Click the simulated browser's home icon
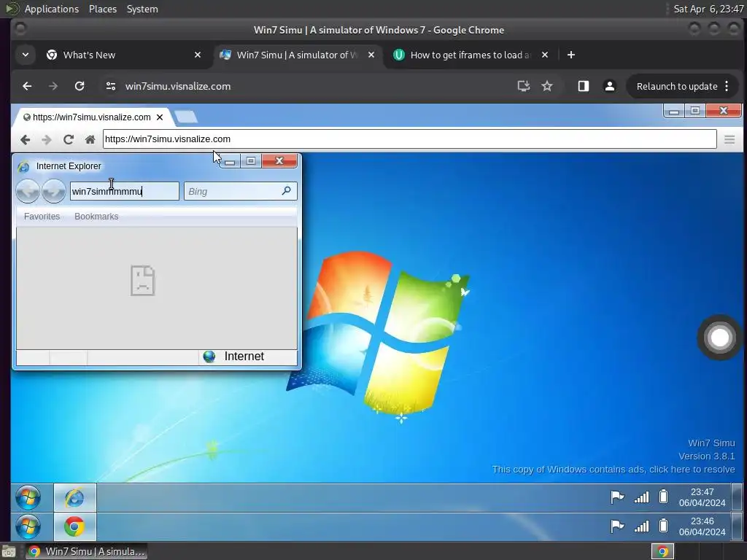This screenshot has height=560, width=747. click(90, 139)
